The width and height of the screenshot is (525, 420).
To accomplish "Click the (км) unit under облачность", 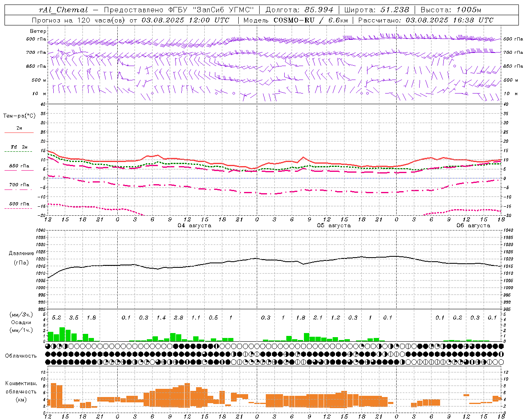I will point(21,399).
